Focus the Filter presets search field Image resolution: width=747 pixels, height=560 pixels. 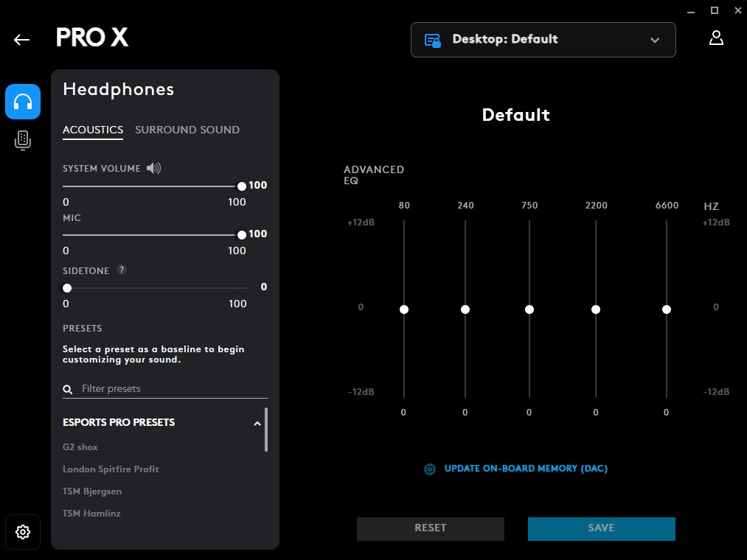165,388
